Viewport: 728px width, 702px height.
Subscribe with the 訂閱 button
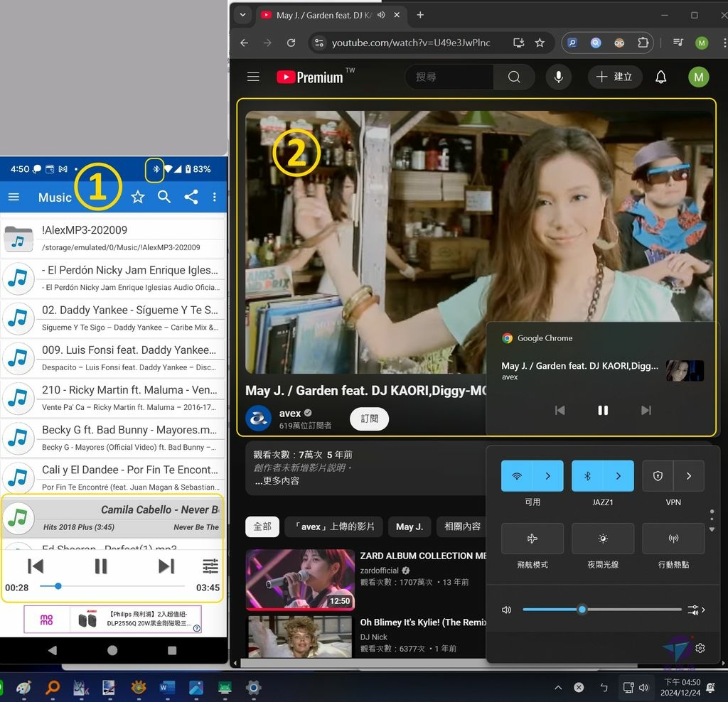point(369,418)
